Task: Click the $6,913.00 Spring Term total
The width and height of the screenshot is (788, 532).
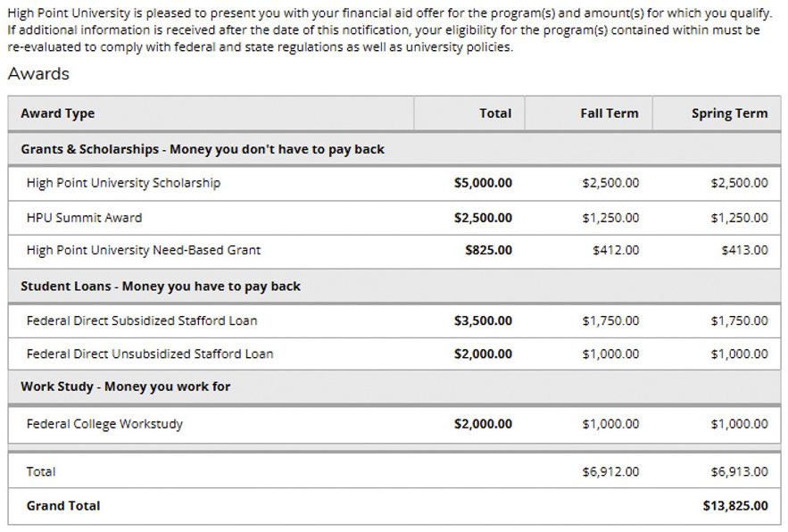Action: pos(739,471)
